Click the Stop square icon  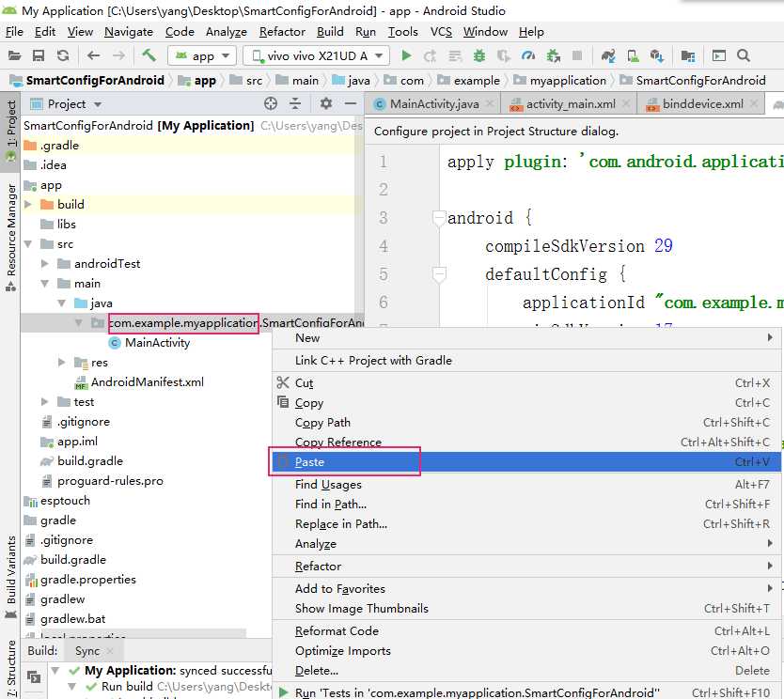[x=577, y=55]
